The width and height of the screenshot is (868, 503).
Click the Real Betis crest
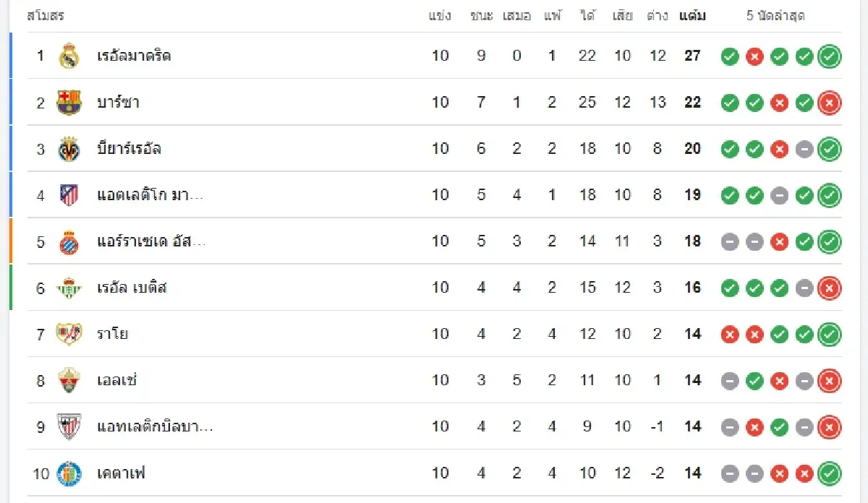coord(69,288)
